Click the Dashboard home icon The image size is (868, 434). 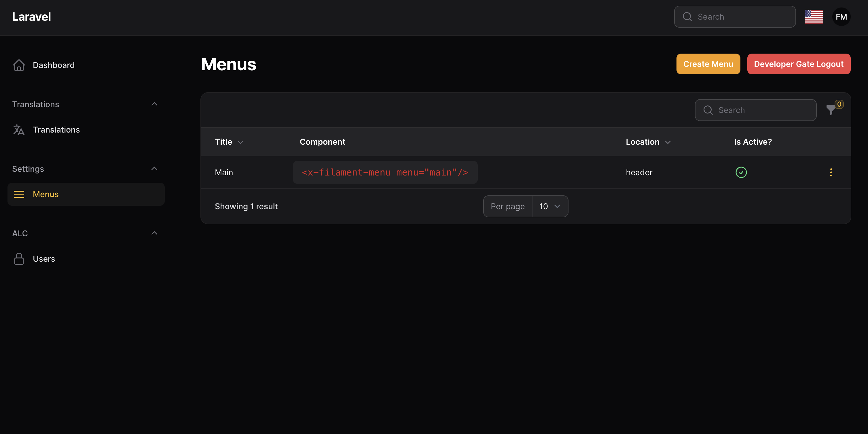pyautogui.click(x=19, y=65)
